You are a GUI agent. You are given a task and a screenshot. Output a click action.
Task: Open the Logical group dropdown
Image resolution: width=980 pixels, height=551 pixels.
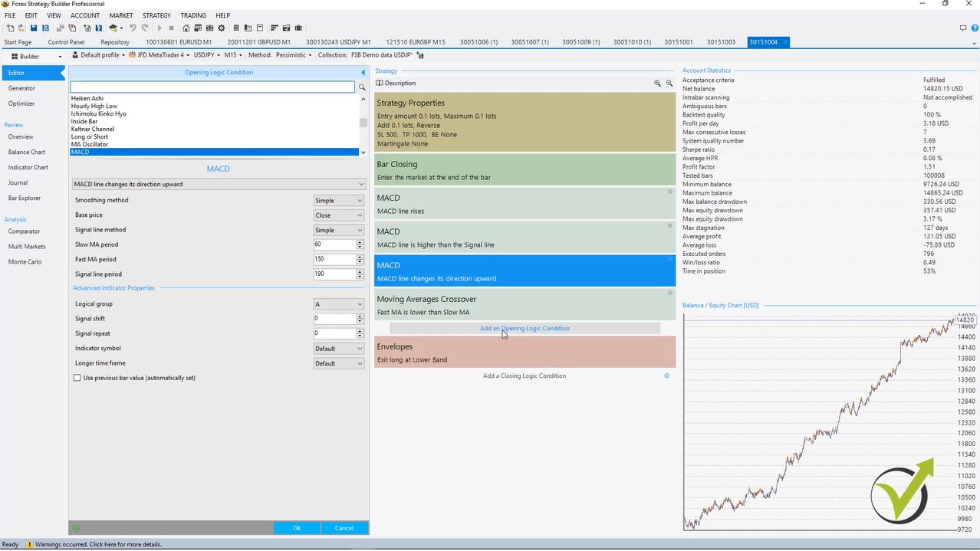coord(338,303)
